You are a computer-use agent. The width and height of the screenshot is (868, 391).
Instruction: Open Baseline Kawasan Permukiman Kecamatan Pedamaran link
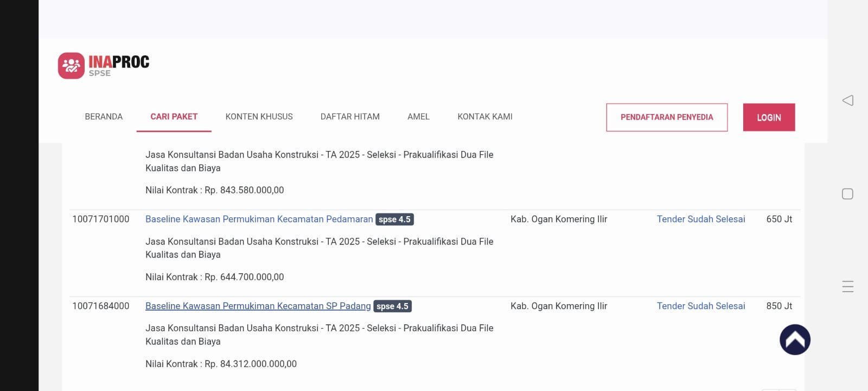click(259, 219)
